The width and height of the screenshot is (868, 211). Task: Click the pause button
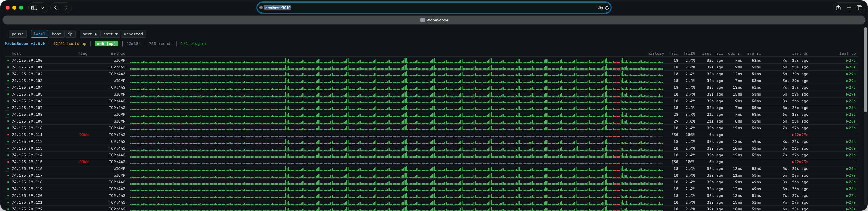coord(17,34)
